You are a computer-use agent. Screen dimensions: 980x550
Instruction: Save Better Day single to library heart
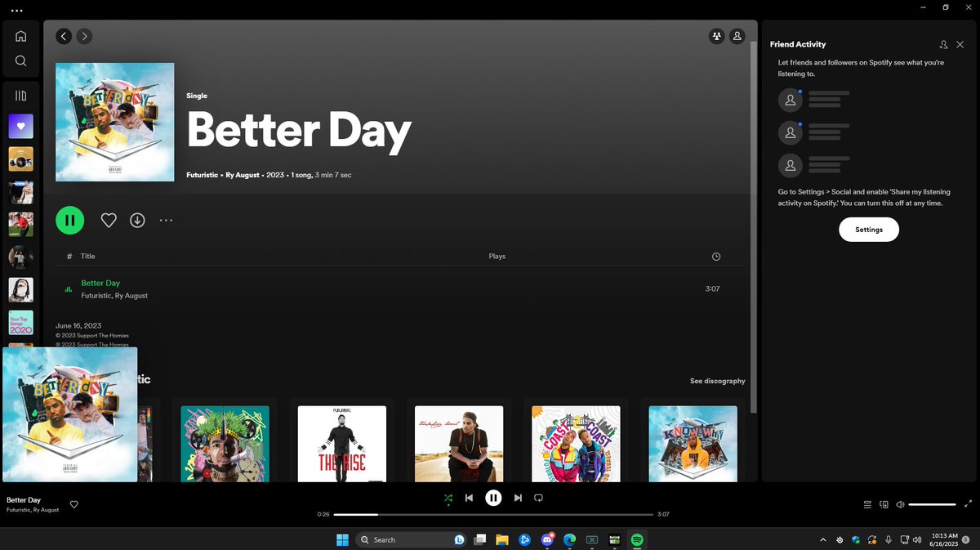(x=109, y=220)
